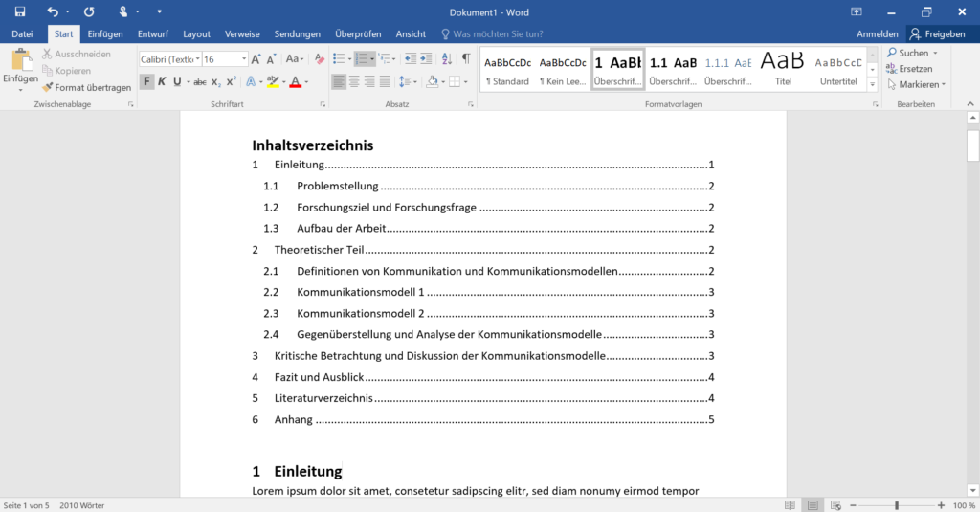The height and width of the screenshot is (512, 980).
Task: Sort text alphabetically with the A-Z icon
Action: pyautogui.click(x=446, y=58)
